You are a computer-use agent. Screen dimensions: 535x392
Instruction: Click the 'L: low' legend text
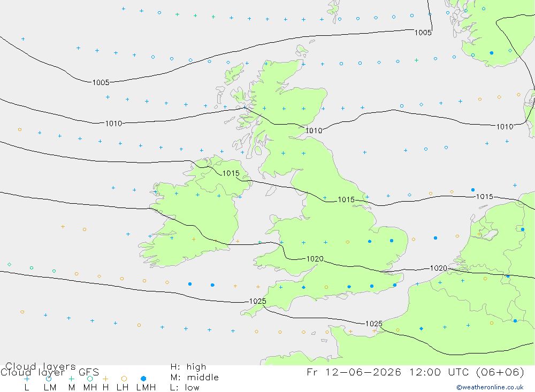click(185, 388)
